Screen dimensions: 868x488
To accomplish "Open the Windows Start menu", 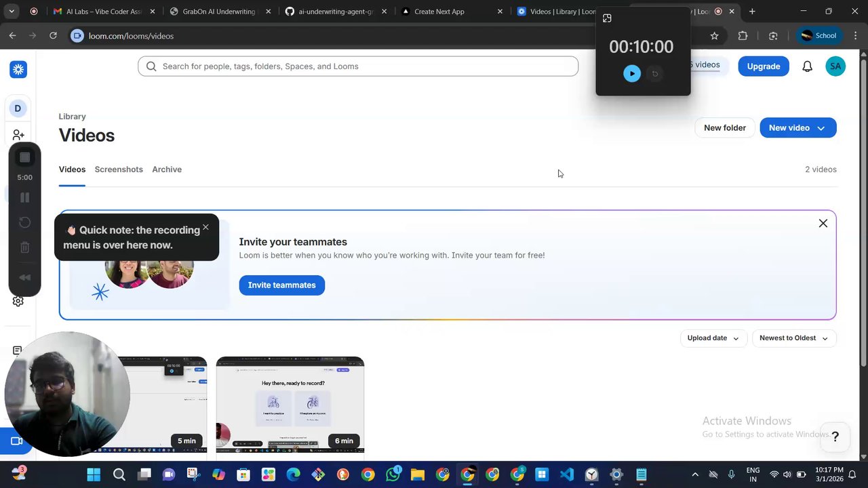I will click(x=94, y=474).
